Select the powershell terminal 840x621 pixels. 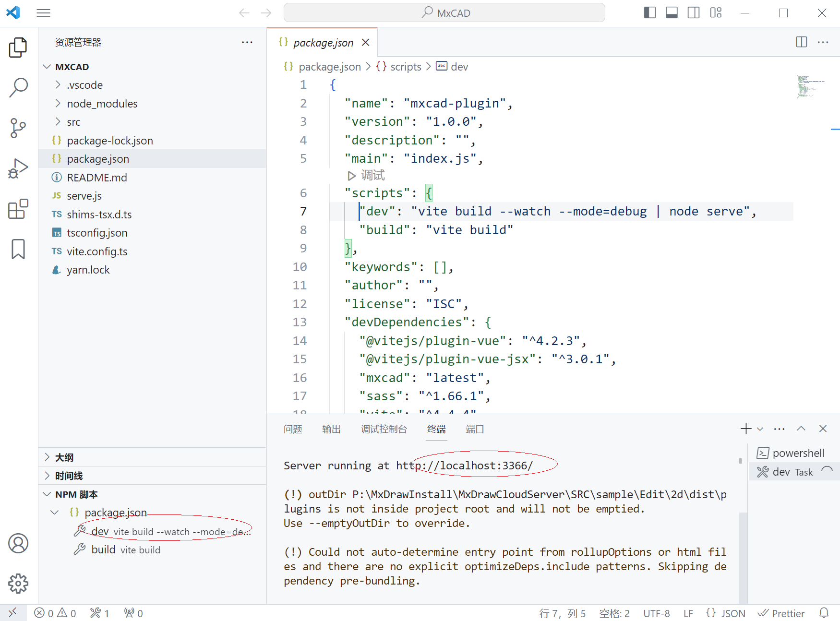coord(794,453)
